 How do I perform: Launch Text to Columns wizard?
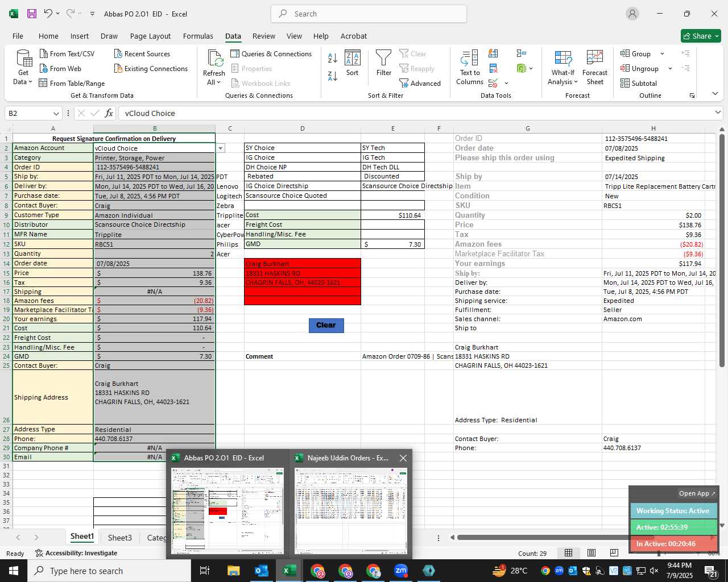click(x=470, y=67)
